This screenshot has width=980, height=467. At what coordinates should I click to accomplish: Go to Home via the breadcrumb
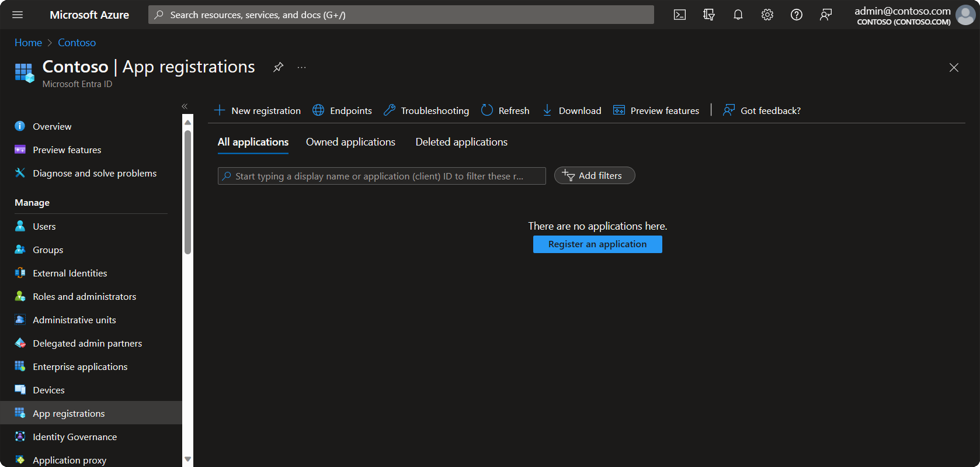click(x=28, y=43)
